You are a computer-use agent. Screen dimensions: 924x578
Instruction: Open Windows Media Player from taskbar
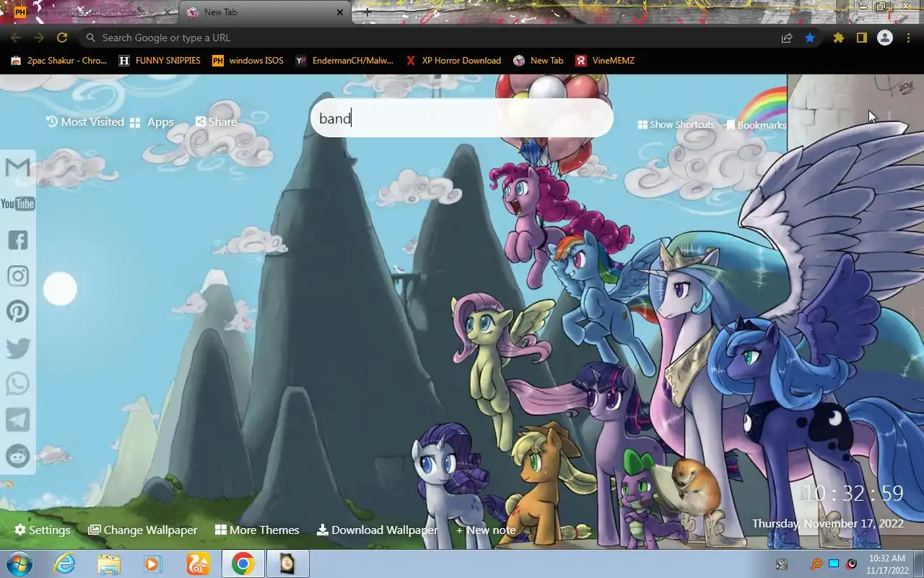tap(153, 564)
